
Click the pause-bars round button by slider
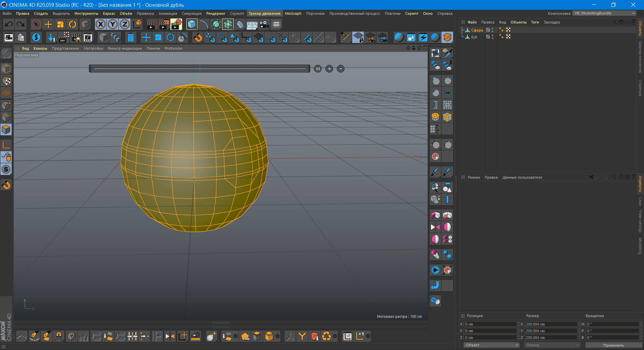tap(318, 69)
